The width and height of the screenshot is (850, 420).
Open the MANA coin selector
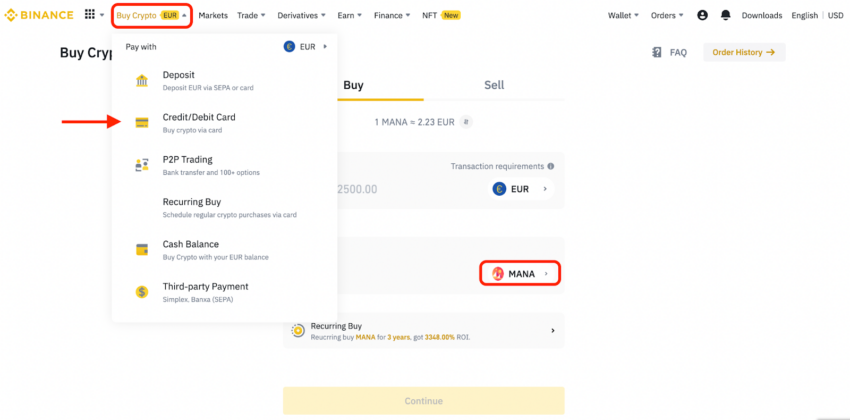[520, 274]
